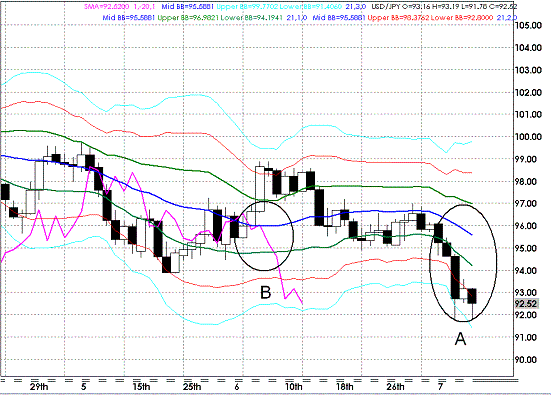Click the red Upper BB=98.3762 label
Viewport: 551px width, 395px height.
pyautogui.click(x=398, y=18)
